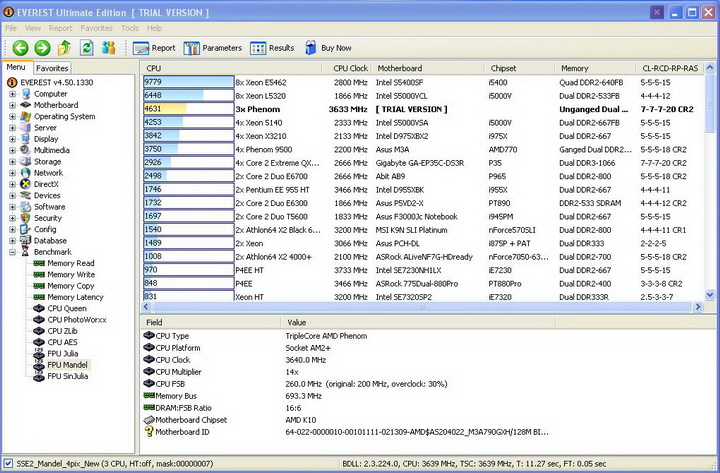Open the File menu

pyautogui.click(x=11, y=28)
